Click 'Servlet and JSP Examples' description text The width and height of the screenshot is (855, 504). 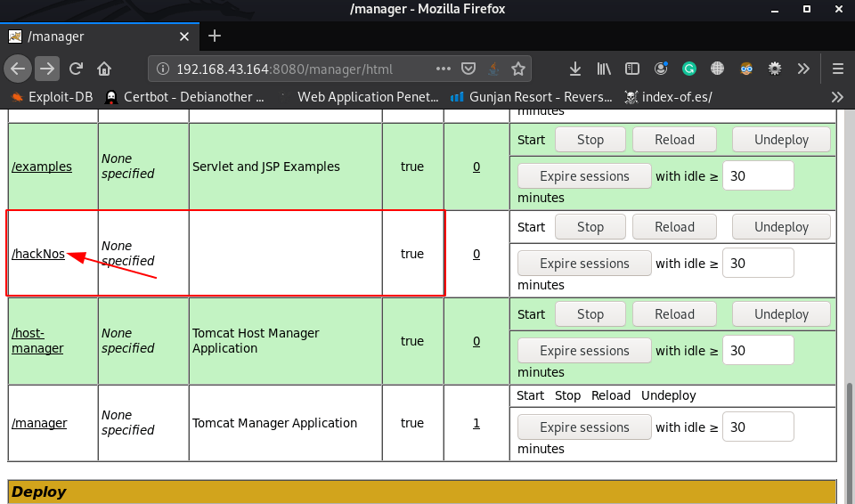[x=265, y=167]
